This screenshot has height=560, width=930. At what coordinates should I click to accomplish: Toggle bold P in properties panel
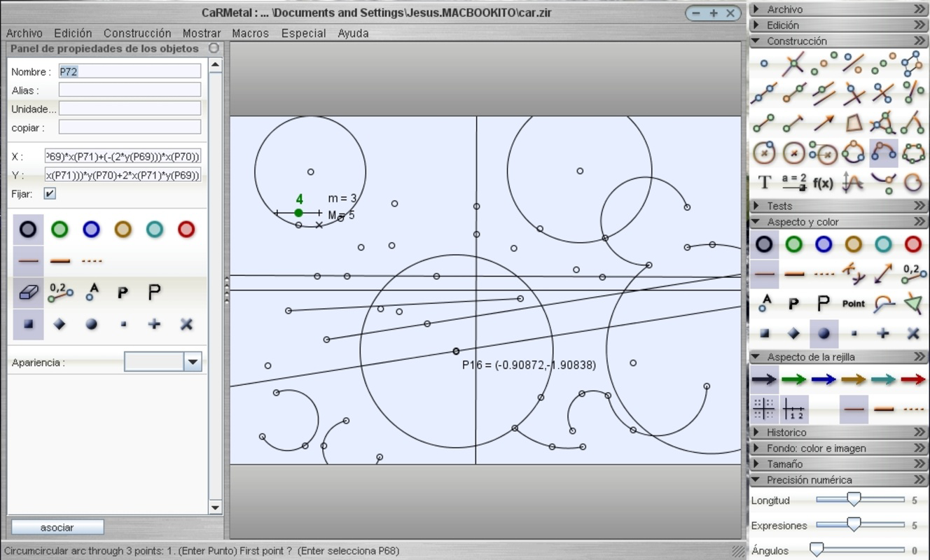point(123,293)
